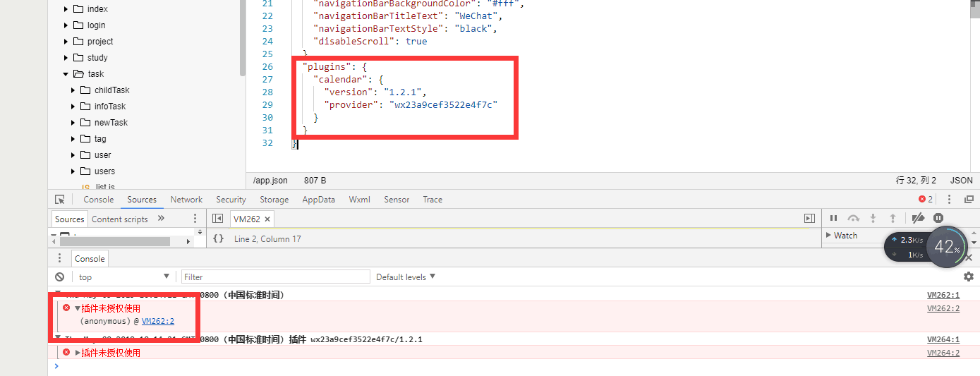Click the undock devtools window icon

pyautogui.click(x=969, y=200)
